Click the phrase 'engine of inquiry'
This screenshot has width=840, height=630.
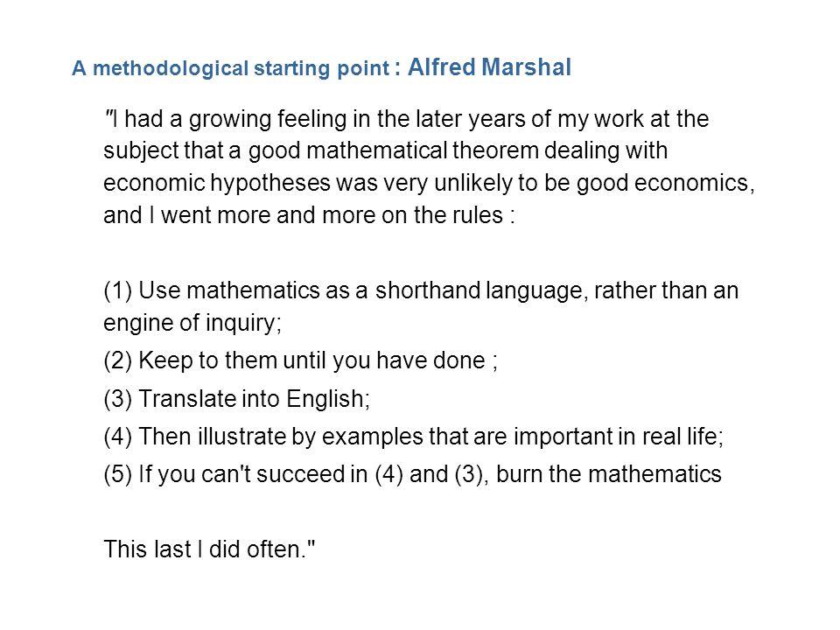click(x=190, y=323)
